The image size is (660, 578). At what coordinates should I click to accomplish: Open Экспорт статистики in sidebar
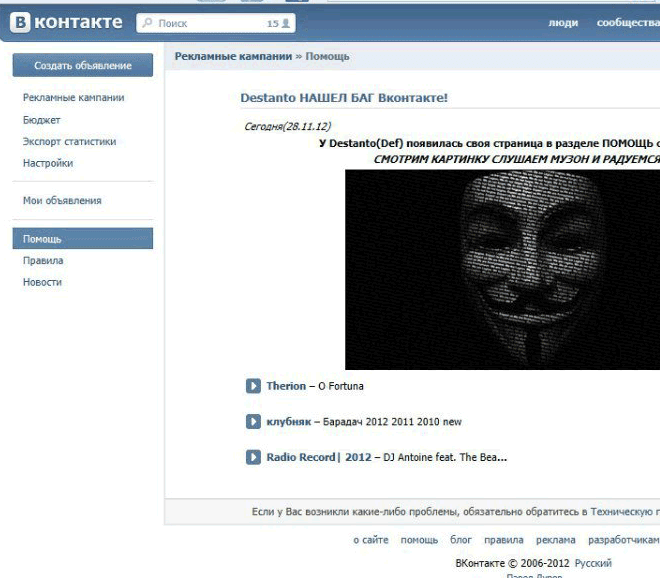69,141
